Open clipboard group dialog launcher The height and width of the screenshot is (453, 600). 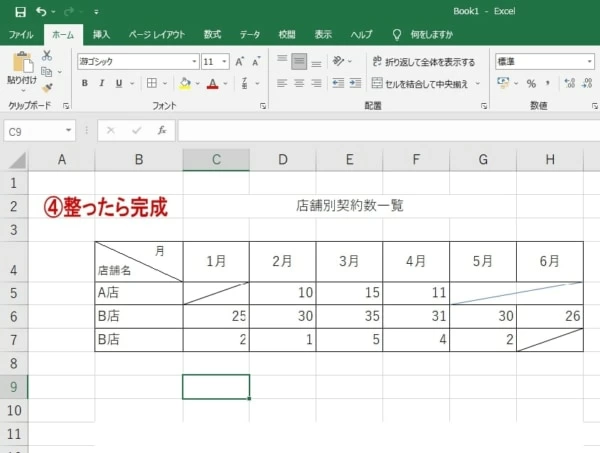pos(66,106)
